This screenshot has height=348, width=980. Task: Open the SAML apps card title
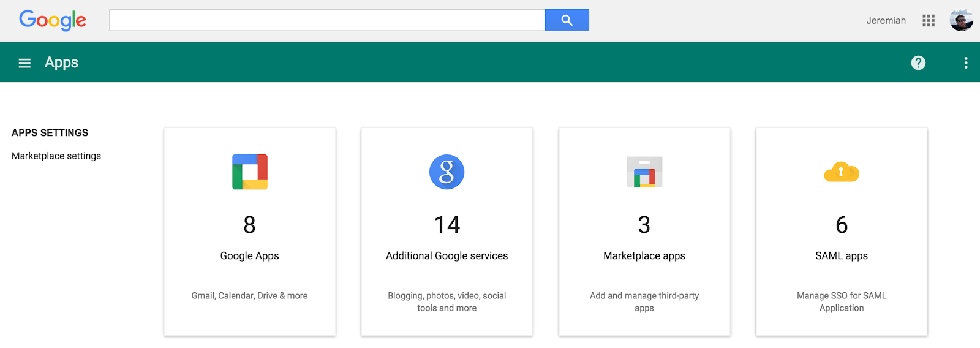[842, 256]
